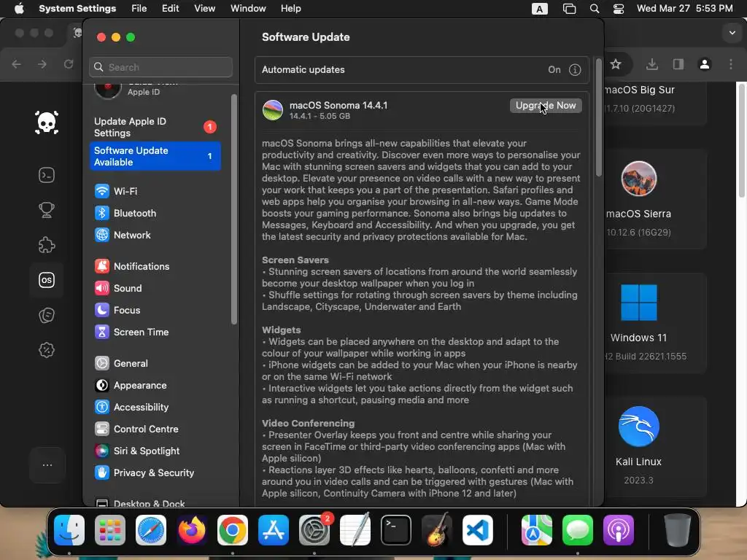Open browser three-dot menu
Viewport: 747px width, 560px height.
click(731, 64)
